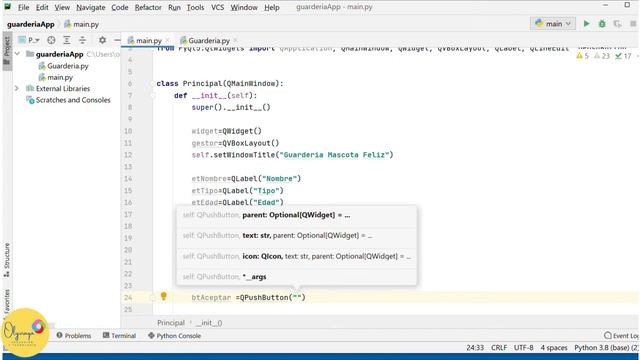Click __init__() in the editor breadcrumb
The image size is (640, 360).
coord(209,323)
